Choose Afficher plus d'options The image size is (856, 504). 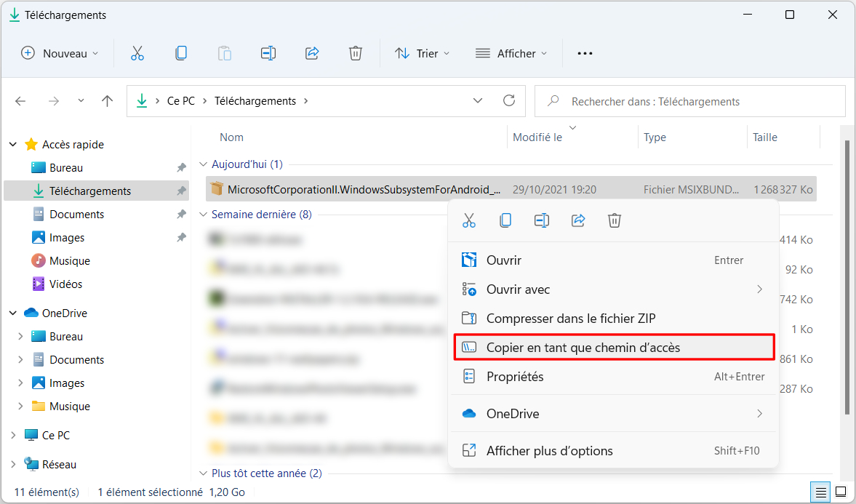tap(614, 450)
